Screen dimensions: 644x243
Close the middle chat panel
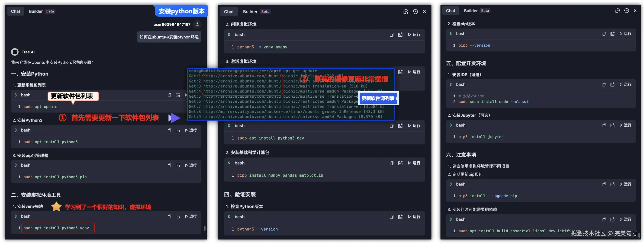[425, 12]
